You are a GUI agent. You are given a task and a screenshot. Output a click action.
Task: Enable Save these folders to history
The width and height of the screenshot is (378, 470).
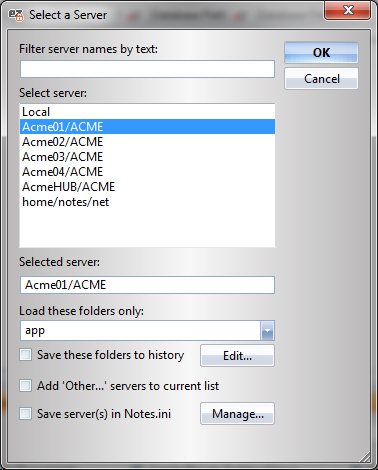(26, 355)
